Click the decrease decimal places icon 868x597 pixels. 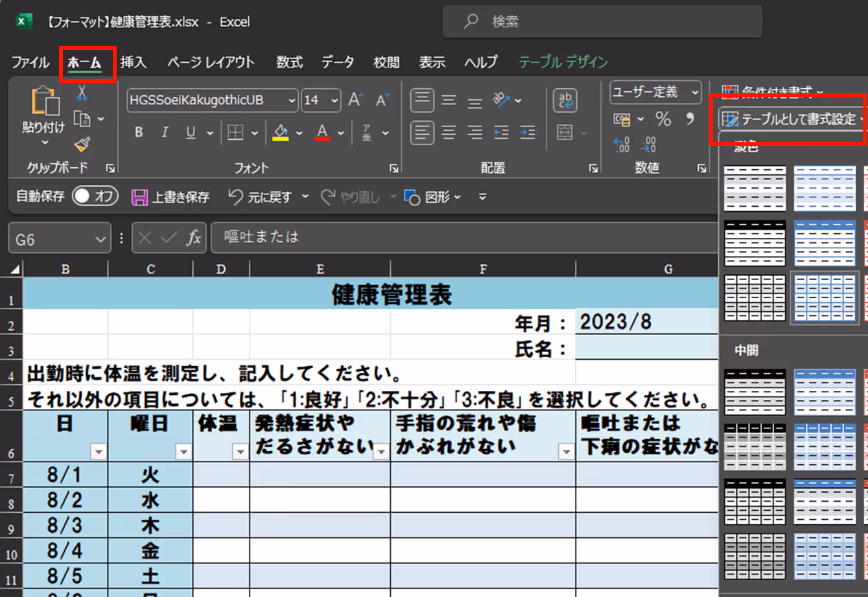tap(648, 145)
